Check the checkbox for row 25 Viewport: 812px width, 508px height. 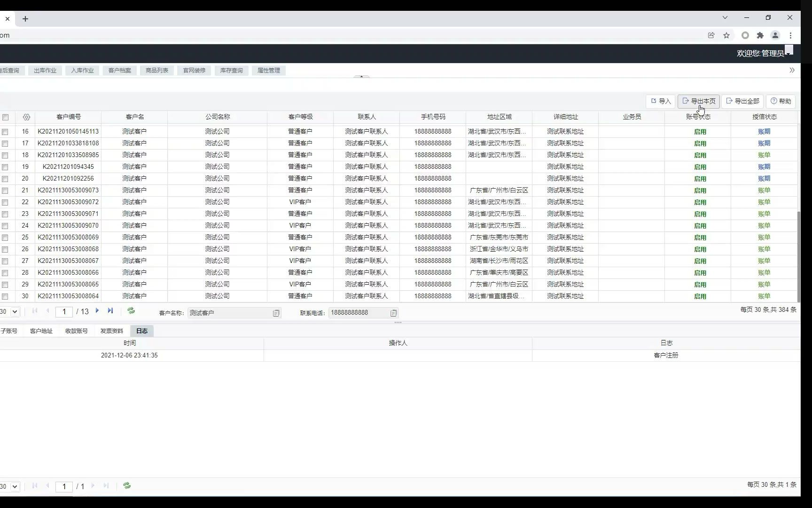tap(5, 238)
